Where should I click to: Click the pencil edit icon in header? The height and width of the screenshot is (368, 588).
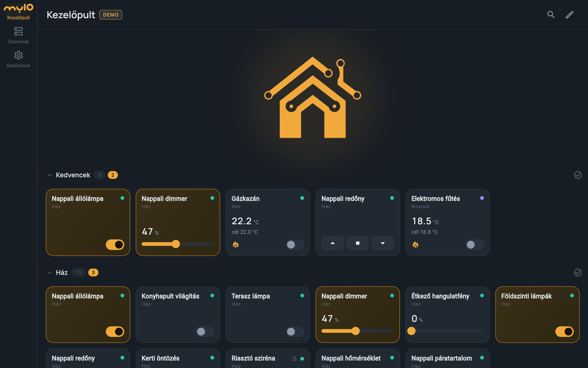(x=569, y=15)
